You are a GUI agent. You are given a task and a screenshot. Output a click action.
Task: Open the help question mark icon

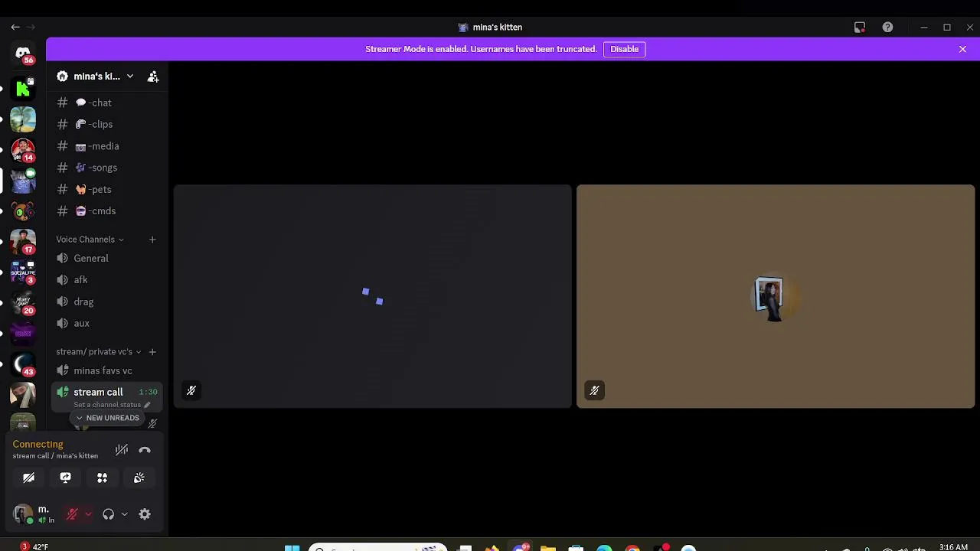887,27
